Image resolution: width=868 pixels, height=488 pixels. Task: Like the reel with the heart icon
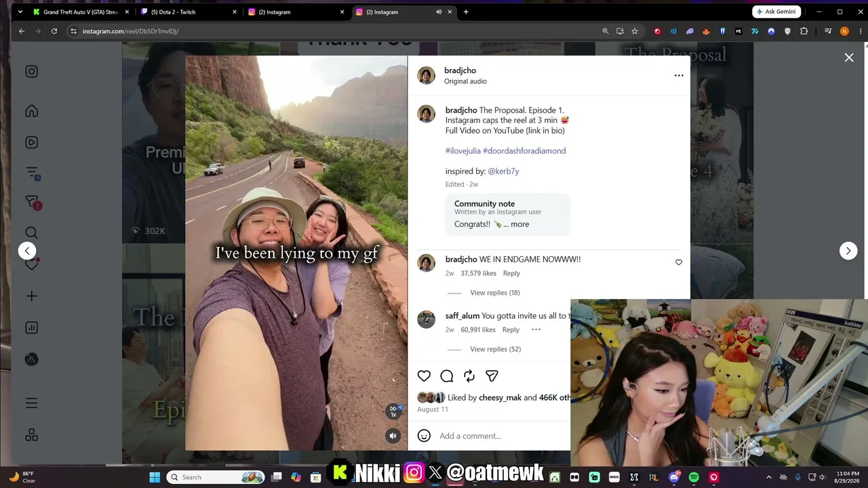coord(424,376)
